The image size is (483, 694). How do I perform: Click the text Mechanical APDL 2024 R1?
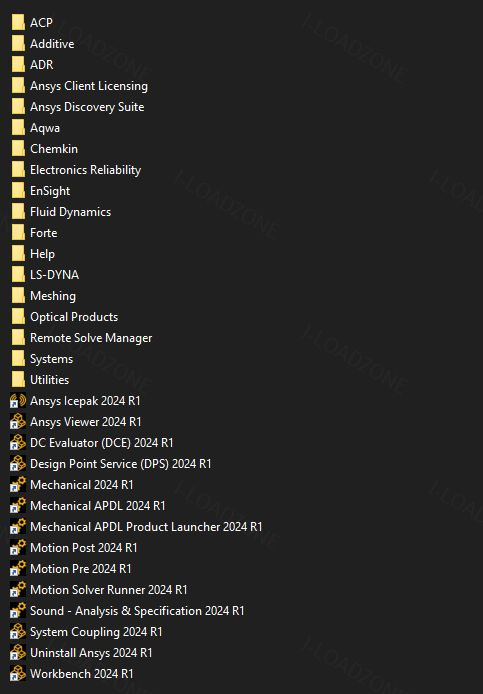pyautogui.click(x=98, y=506)
